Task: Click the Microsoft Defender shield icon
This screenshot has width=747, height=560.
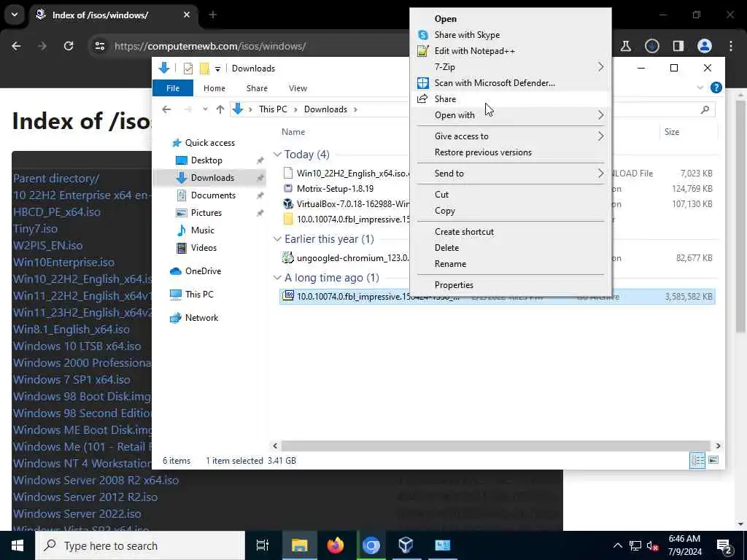Action: pos(422,83)
